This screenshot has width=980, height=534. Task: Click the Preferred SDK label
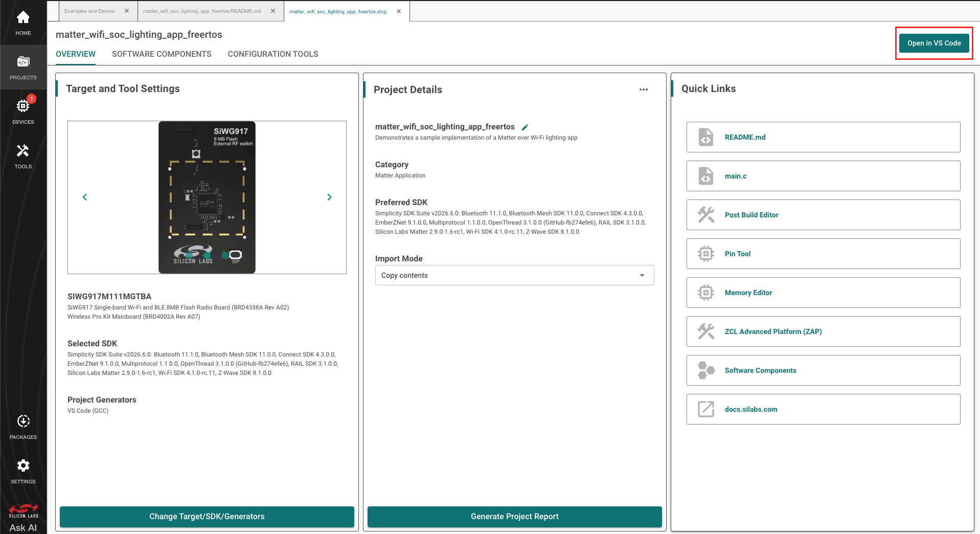pos(401,203)
